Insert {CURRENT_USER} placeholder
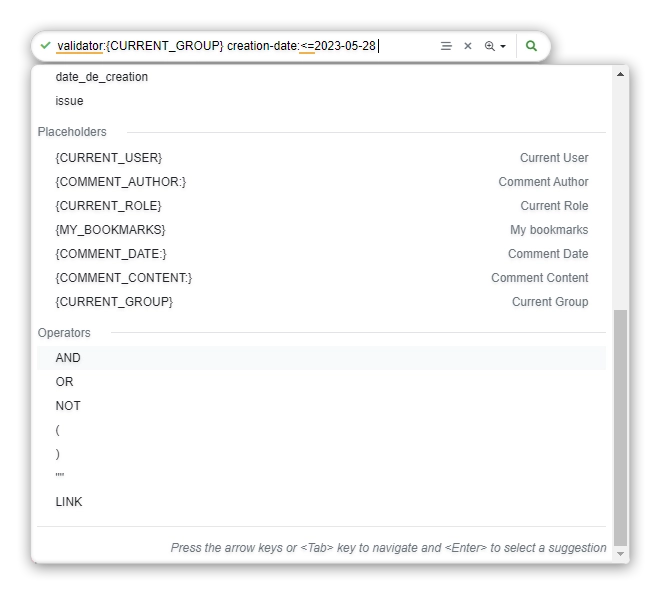The image size is (660, 594). [322, 158]
